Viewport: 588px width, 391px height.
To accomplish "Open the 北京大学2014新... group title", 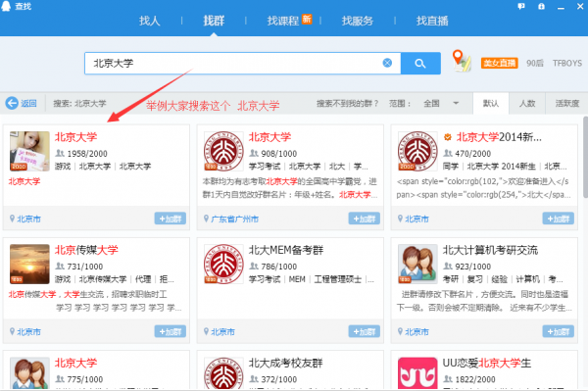I will 499,137.
